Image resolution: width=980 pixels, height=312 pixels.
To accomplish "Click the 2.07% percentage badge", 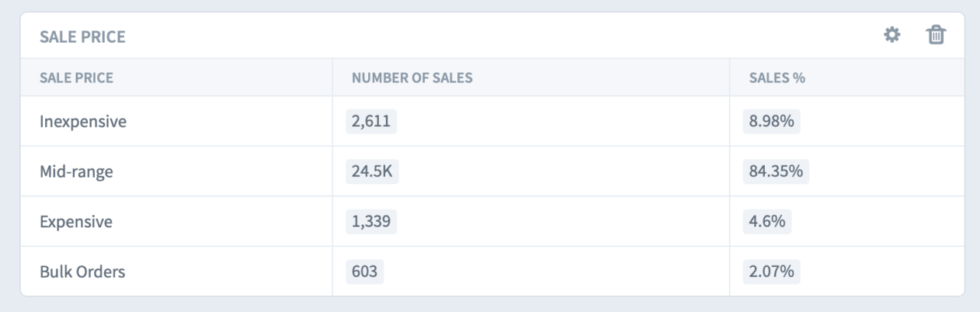I will pyautogui.click(x=771, y=271).
